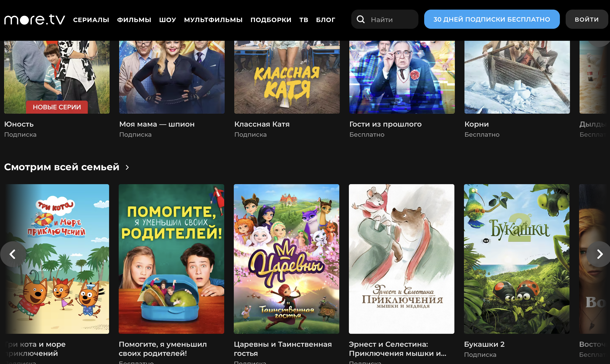
Task: Click the Классная Катя title text
Action: (262, 124)
